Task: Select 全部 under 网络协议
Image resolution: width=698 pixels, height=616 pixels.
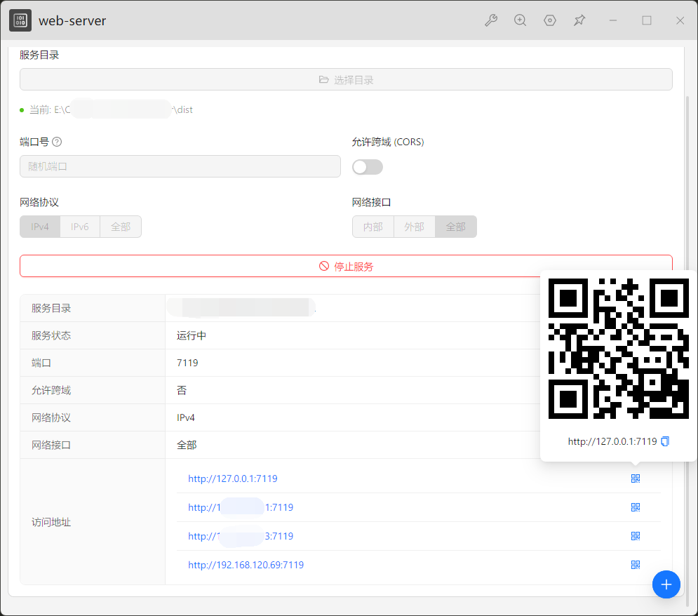Action: (121, 227)
